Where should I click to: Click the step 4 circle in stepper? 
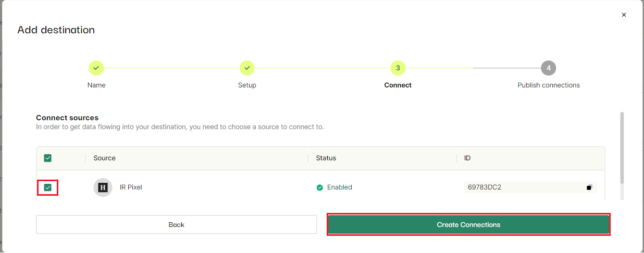[x=548, y=68]
